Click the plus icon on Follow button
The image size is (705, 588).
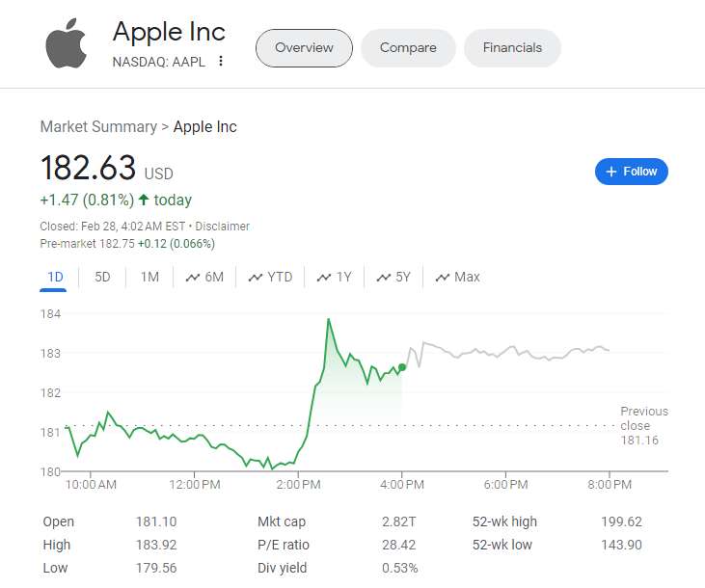click(610, 172)
